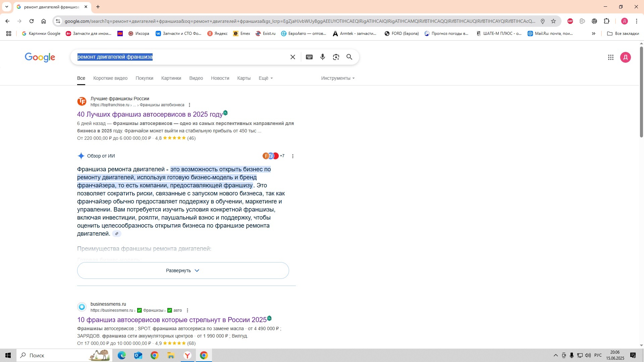Screen dimensions: 644x362
Task: Open the on-screen keyboard input tool
Action: [x=309, y=57]
